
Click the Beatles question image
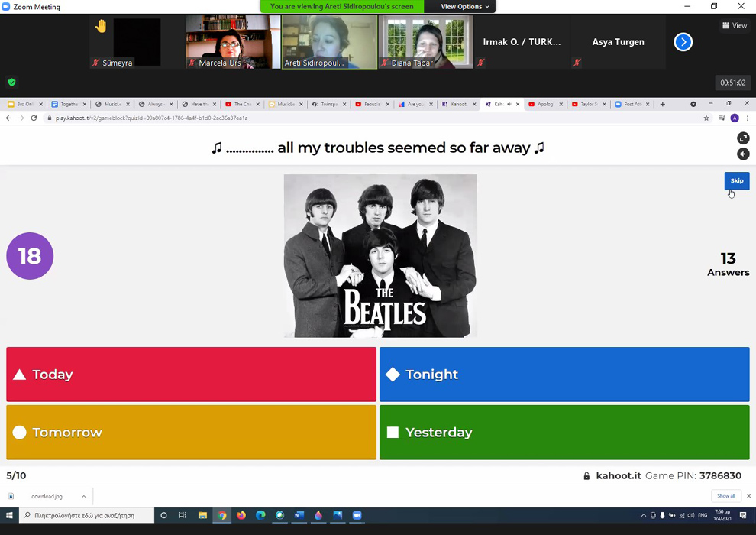pyautogui.click(x=380, y=256)
